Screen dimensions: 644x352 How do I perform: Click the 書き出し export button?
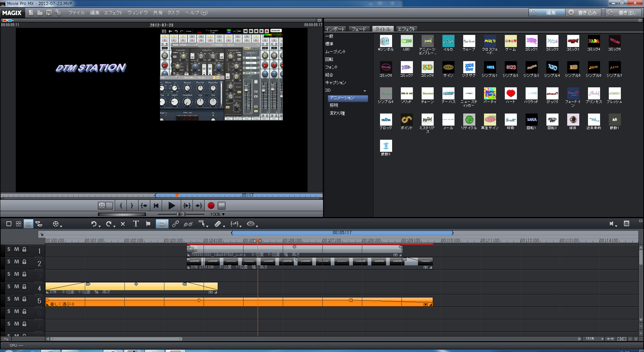tap(624, 13)
